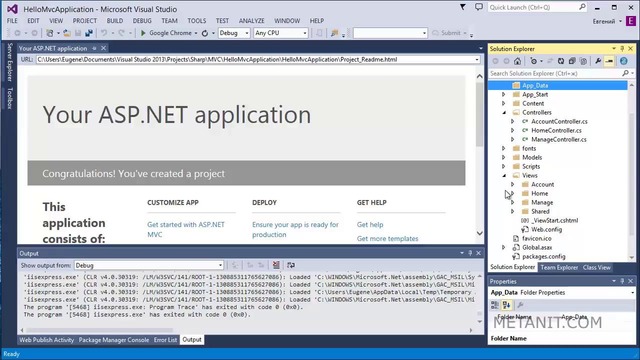The image size is (640, 360).
Task: Expand HomeController.cs node arrow
Action: [513, 130]
